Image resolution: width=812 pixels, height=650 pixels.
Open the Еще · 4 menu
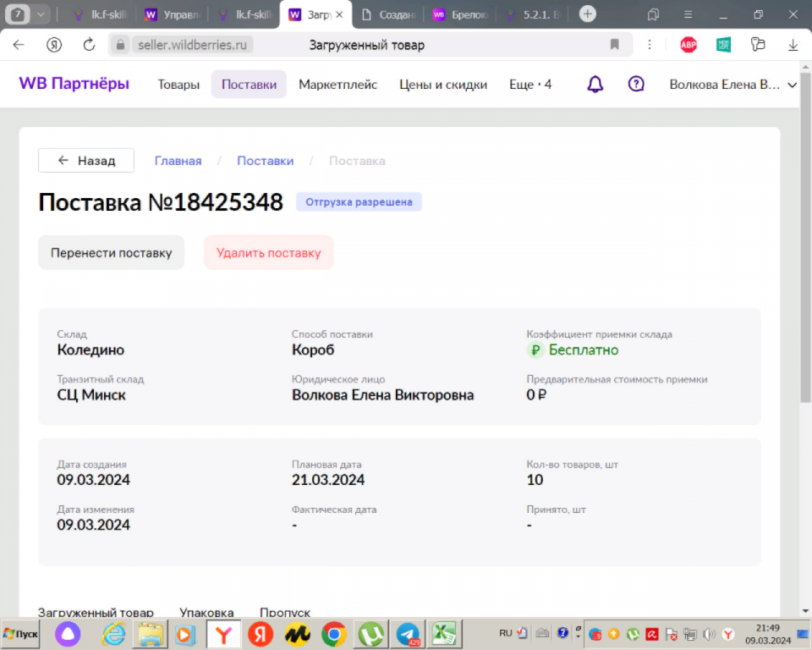[x=530, y=85]
